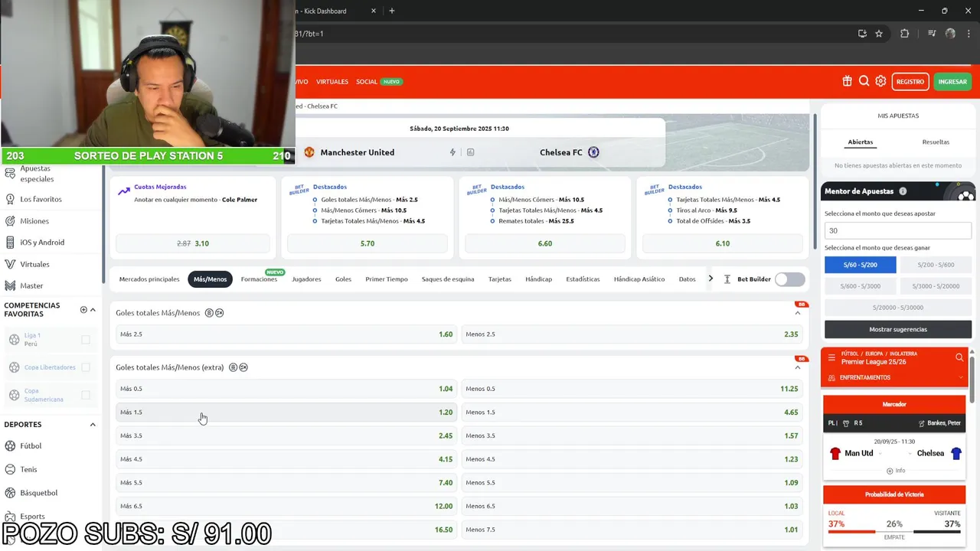Image resolution: width=980 pixels, height=551 pixels.
Task: Open the Man Utd team dropdown arrow
Action: point(880,454)
